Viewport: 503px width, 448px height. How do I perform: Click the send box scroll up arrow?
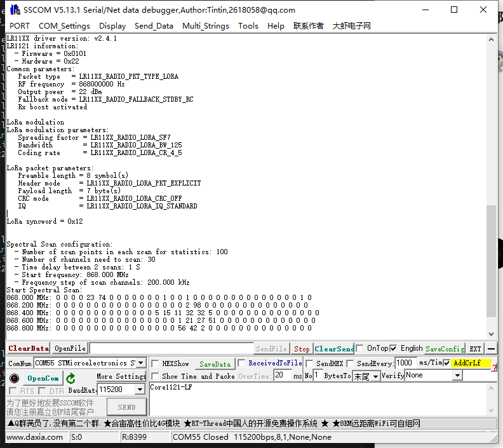coord(491,388)
